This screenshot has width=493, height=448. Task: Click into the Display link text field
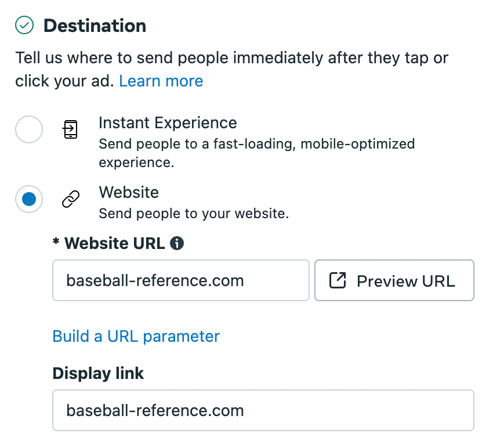pyautogui.click(x=263, y=410)
